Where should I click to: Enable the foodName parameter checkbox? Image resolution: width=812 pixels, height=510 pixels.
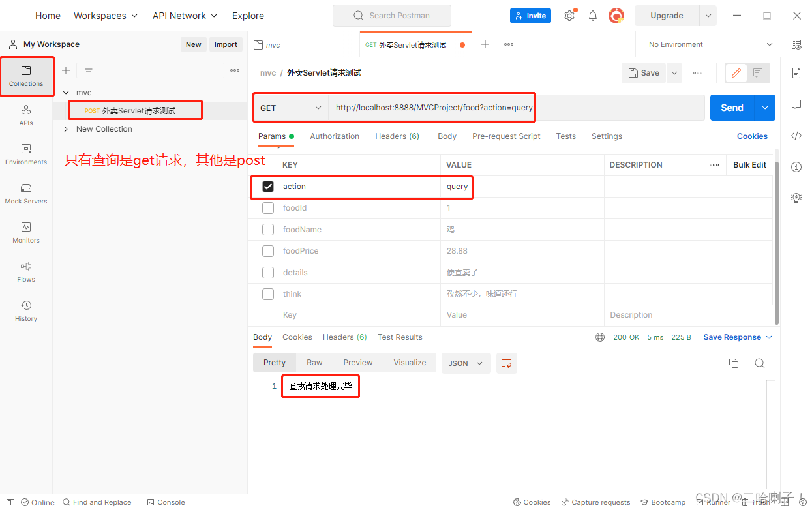[x=268, y=230]
